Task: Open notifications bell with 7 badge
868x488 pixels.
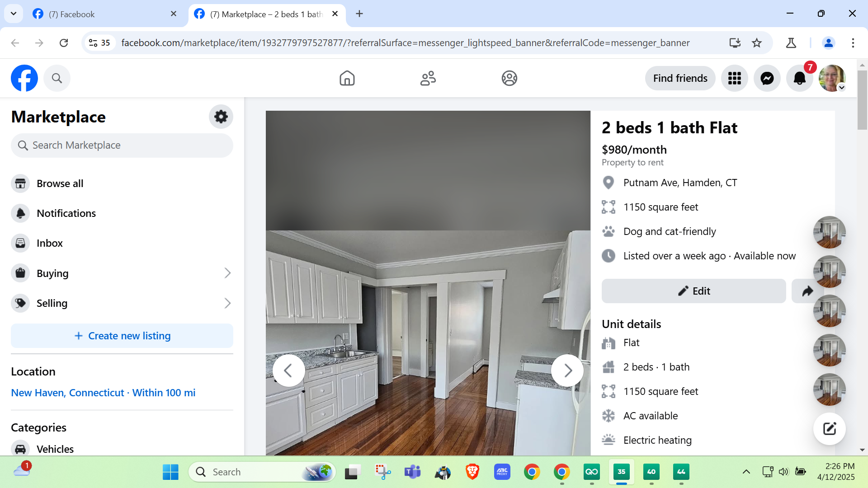Action: [800, 78]
